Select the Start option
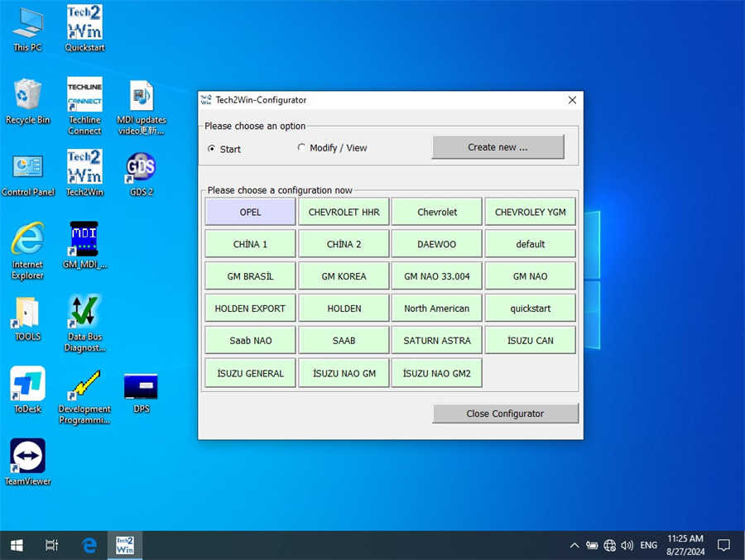745x560 pixels. pos(214,148)
